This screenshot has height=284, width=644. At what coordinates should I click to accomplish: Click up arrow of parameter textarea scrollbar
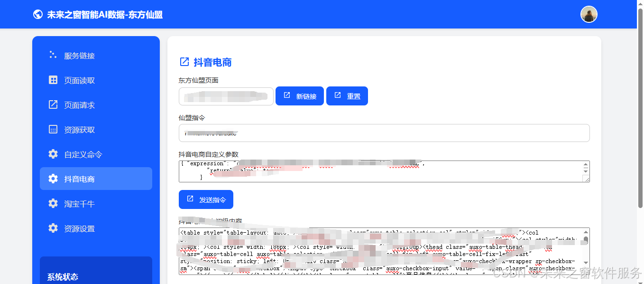point(586,165)
